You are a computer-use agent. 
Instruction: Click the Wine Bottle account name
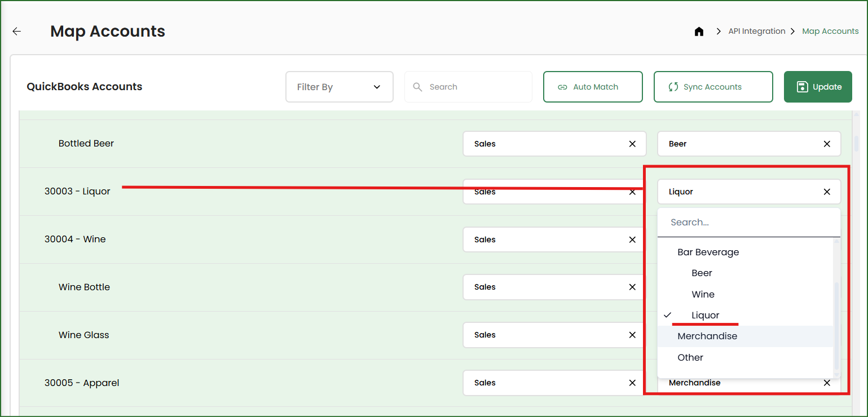tap(84, 287)
